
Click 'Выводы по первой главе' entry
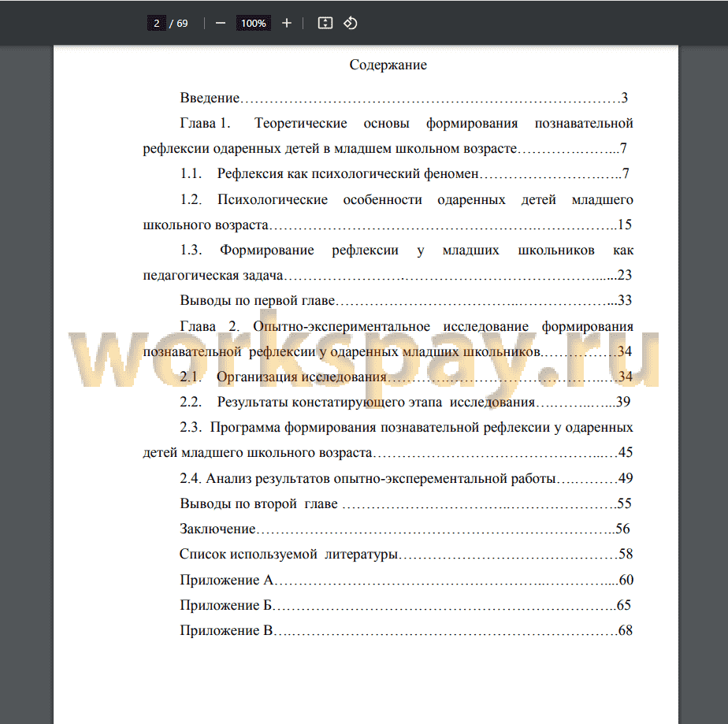[x=406, y=300]
